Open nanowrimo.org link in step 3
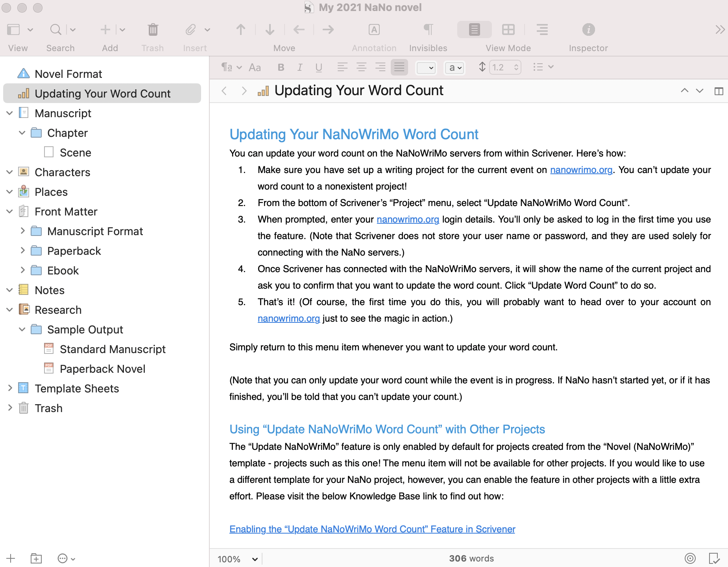The image size is (728, 567). point(408,219)
